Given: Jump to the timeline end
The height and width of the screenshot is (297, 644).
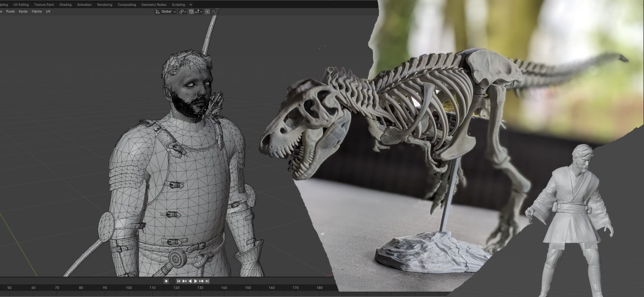Looking at the screenshot, I should (x=207, y=281).
